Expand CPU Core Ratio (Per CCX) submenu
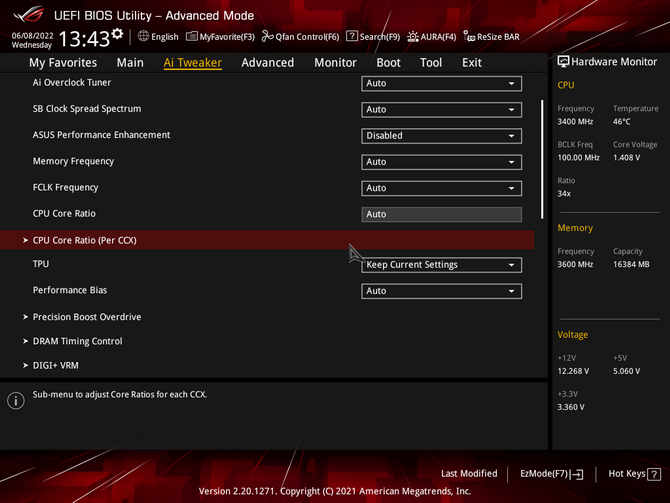The width and height of the screenshot is (670, 503). 267,240
